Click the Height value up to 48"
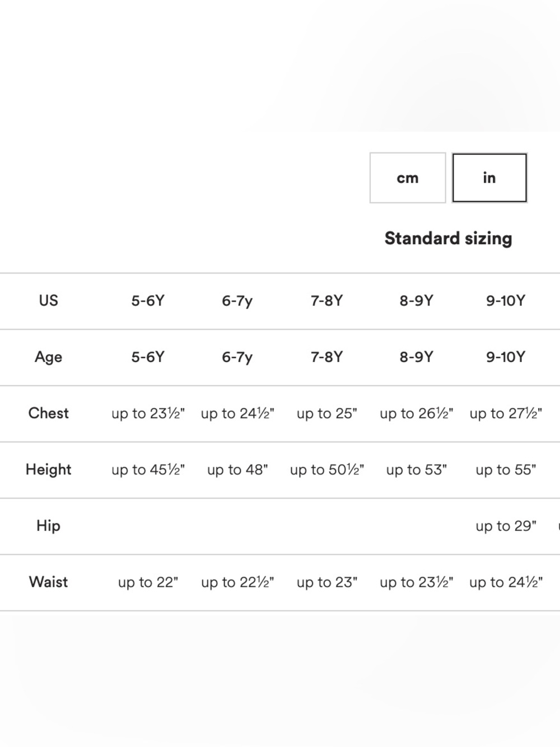Viewport: 560px width, 747px height. tap(237, 470)
